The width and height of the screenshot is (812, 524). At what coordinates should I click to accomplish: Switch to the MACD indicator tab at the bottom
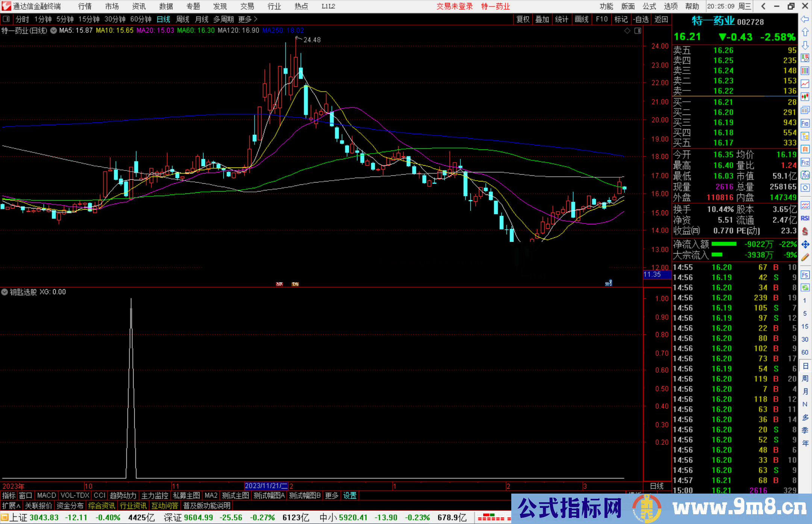(x=46, y=495)
